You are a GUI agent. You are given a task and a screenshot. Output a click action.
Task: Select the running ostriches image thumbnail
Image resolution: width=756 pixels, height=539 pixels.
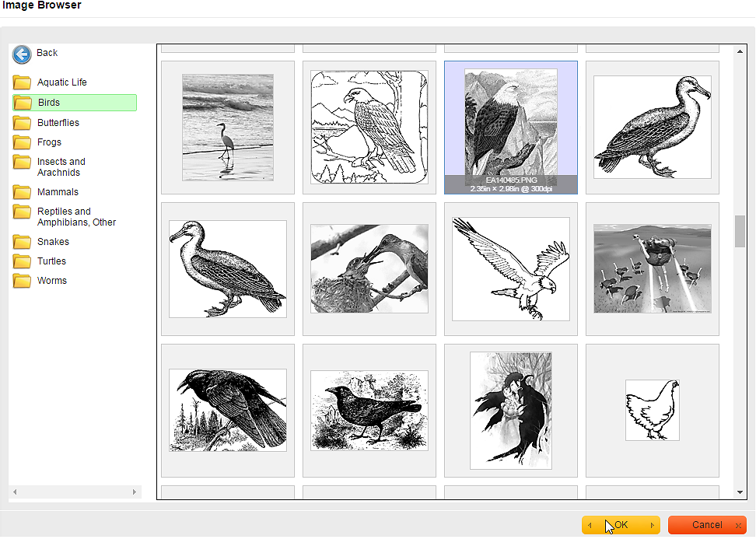(653, 269)
